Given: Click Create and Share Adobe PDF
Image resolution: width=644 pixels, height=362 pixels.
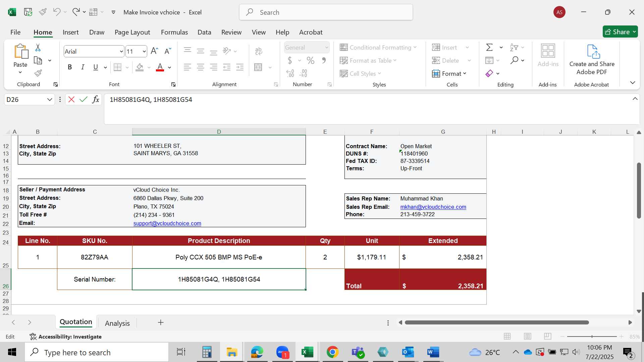Looking at the screenshot, I should [x=592, y=60].
